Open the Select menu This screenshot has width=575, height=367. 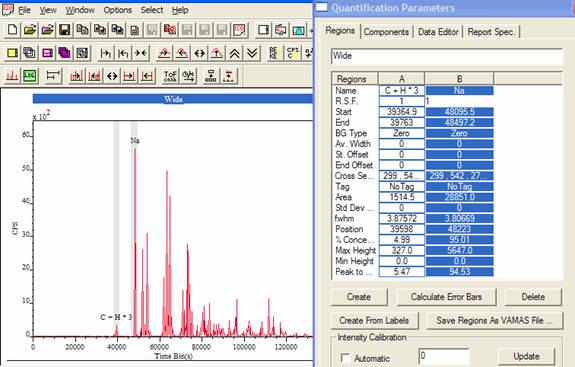coord(152,10)
